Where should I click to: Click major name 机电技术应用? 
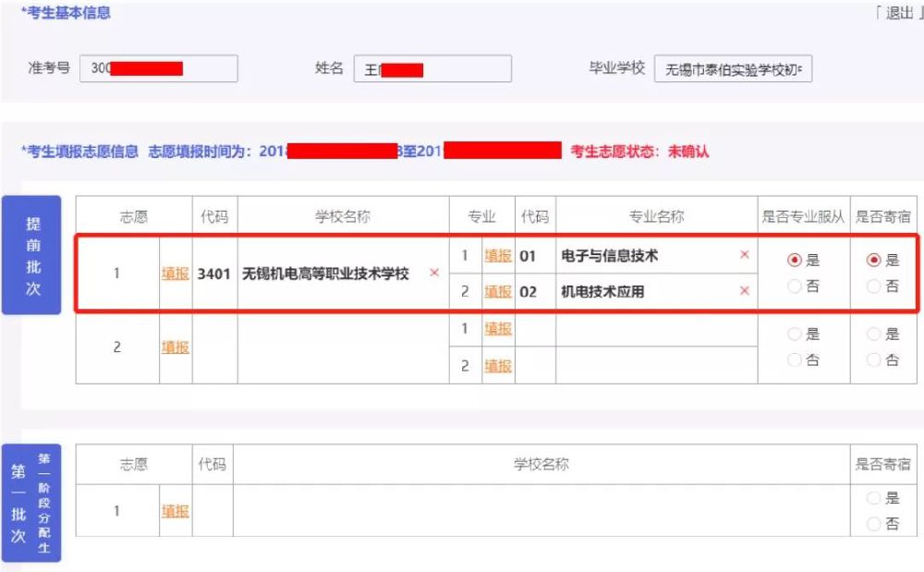[x=602, y=292]
